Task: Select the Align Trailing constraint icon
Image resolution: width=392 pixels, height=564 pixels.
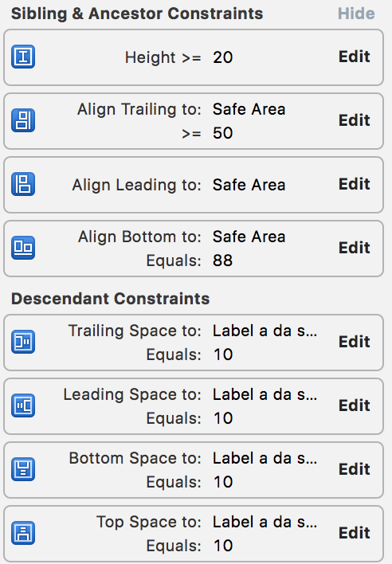Action: pyautogui.click(x=23, y=120)
